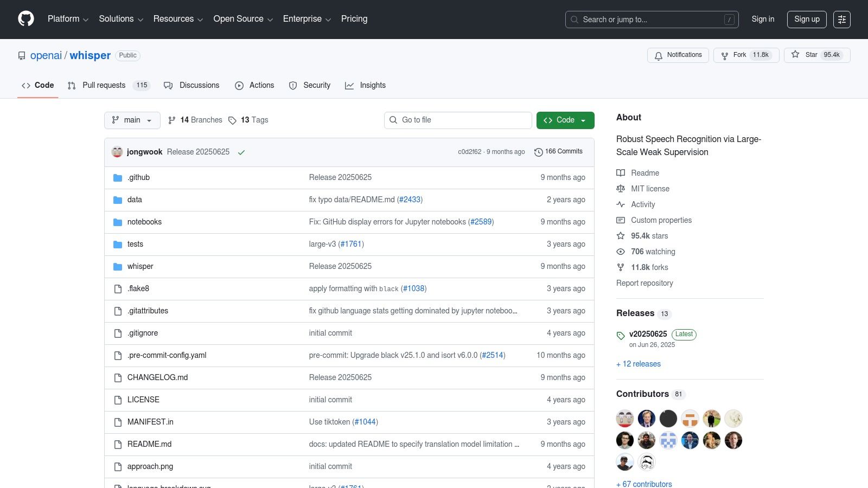
Task: Click the Sign in link
Action: [763, 19]
